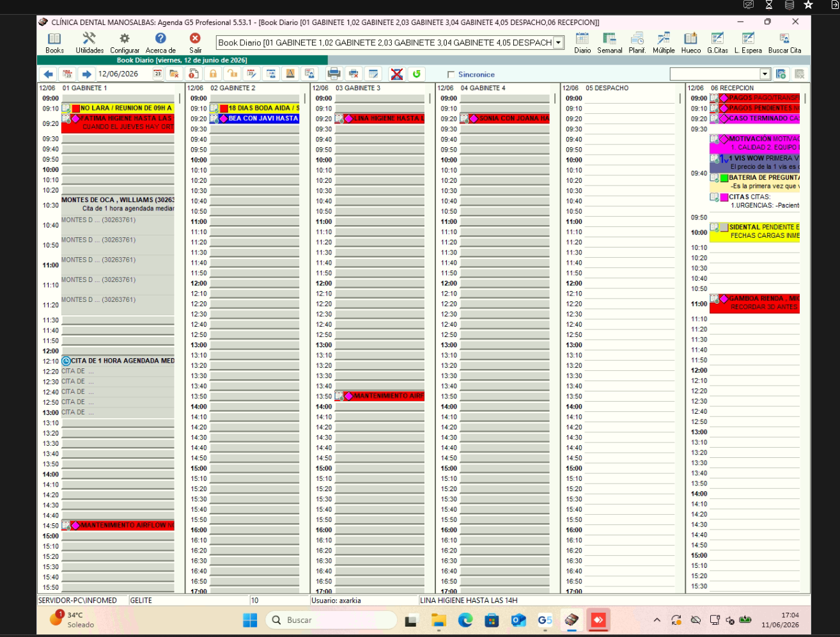The image size is (840, 637).
Task: Enable the Sincronice checkbox
Action: [x=451, y=75]
